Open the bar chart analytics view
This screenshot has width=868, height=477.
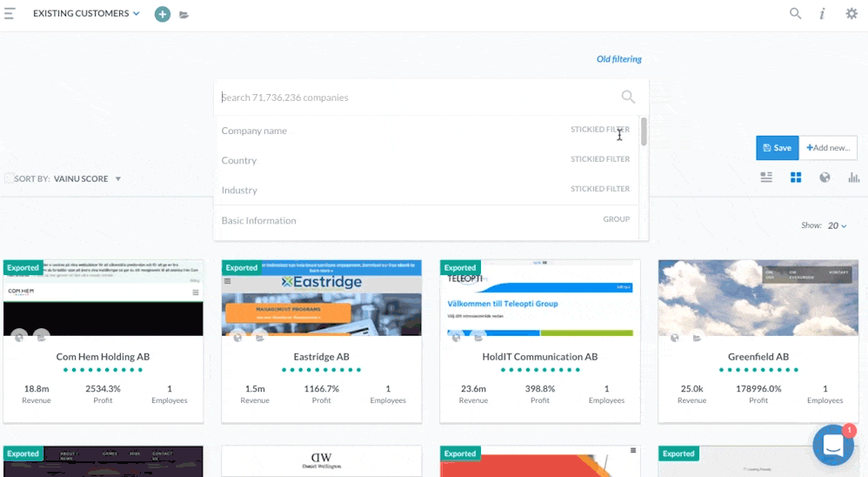coord(853,178)
